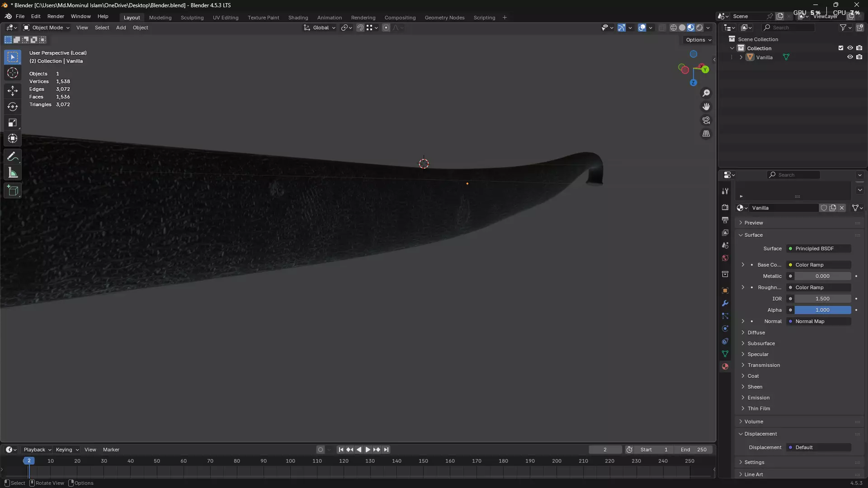This screenshot has height=488, width=868.
Task: Open the Material properties tab
Action: tap(725, 366)
